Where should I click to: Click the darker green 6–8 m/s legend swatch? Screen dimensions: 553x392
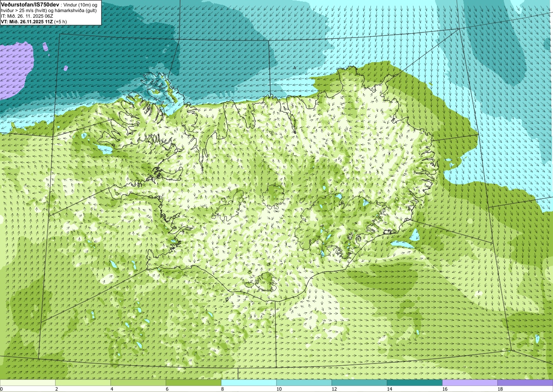tap(194, 383)
